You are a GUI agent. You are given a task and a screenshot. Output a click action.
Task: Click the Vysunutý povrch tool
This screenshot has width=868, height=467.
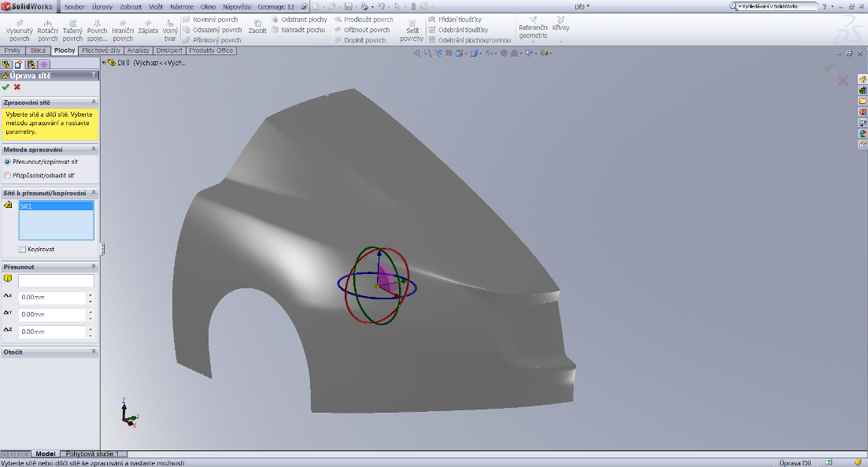[x=20, y=29]
